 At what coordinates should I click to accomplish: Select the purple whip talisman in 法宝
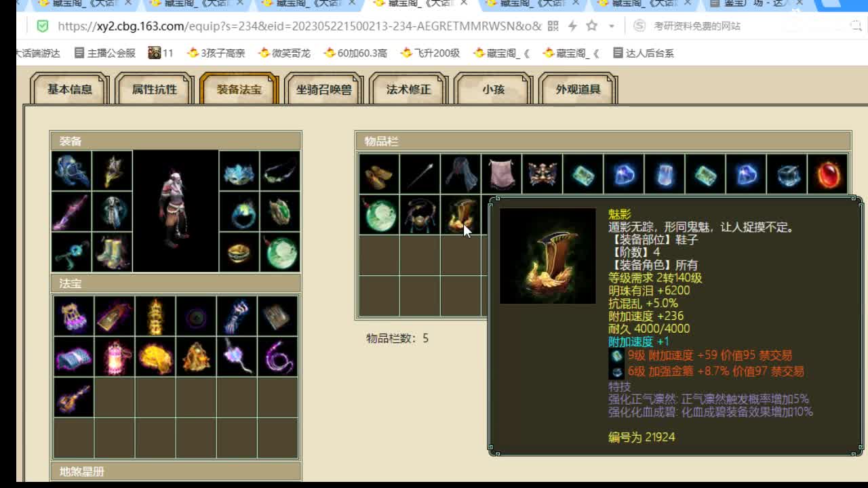coord(277,357)
